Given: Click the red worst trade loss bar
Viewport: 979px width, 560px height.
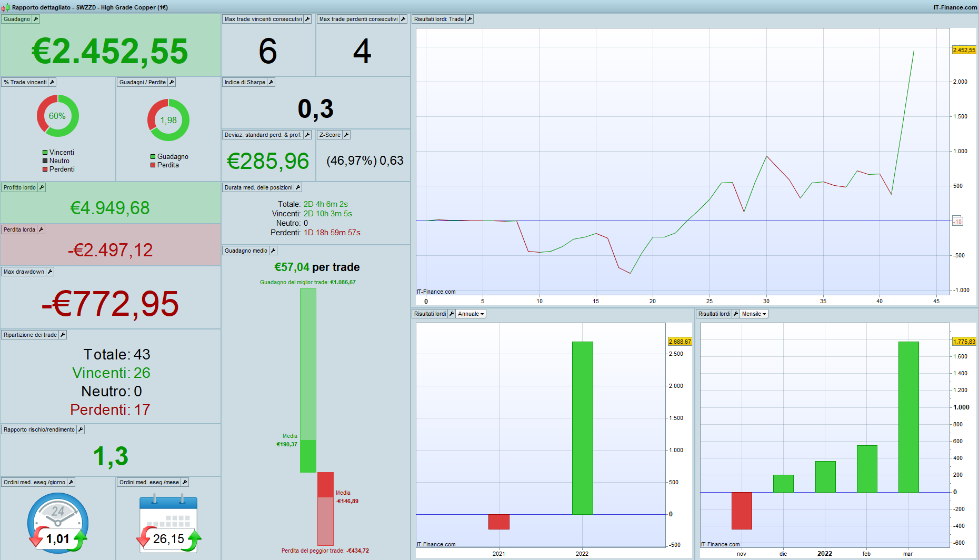Looking at the screenshot, I should pos(325,508).
